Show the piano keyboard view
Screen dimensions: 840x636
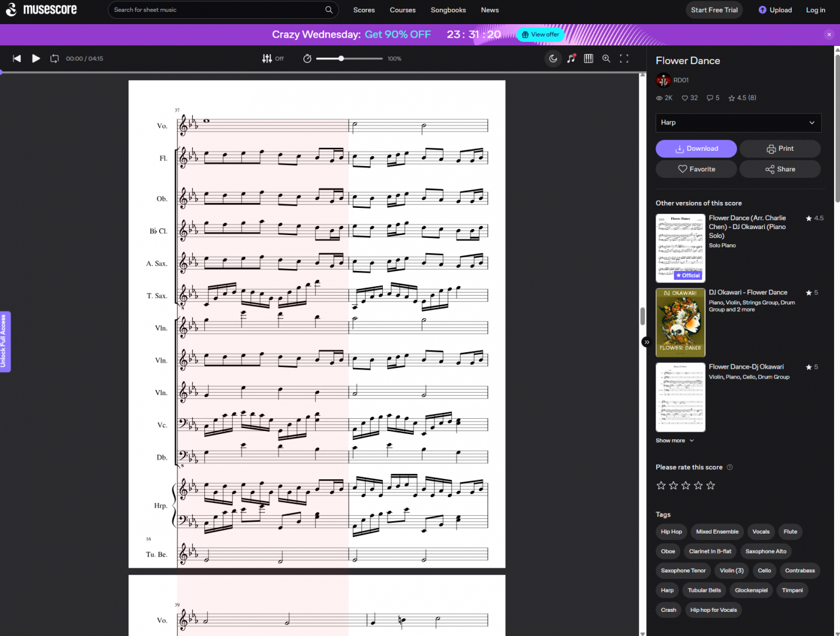click(588, 58)
